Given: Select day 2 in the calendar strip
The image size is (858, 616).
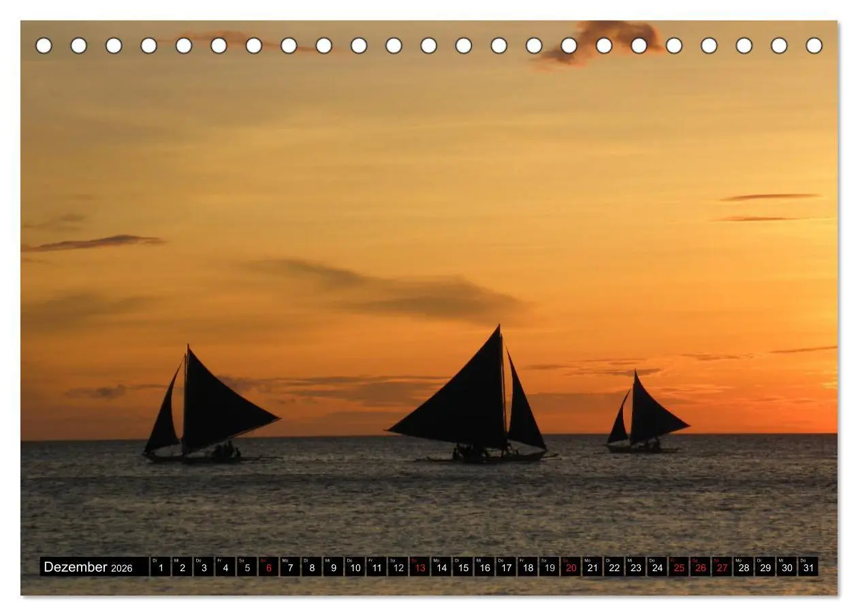Looking at the screenshot, I should tap(182, 566).
